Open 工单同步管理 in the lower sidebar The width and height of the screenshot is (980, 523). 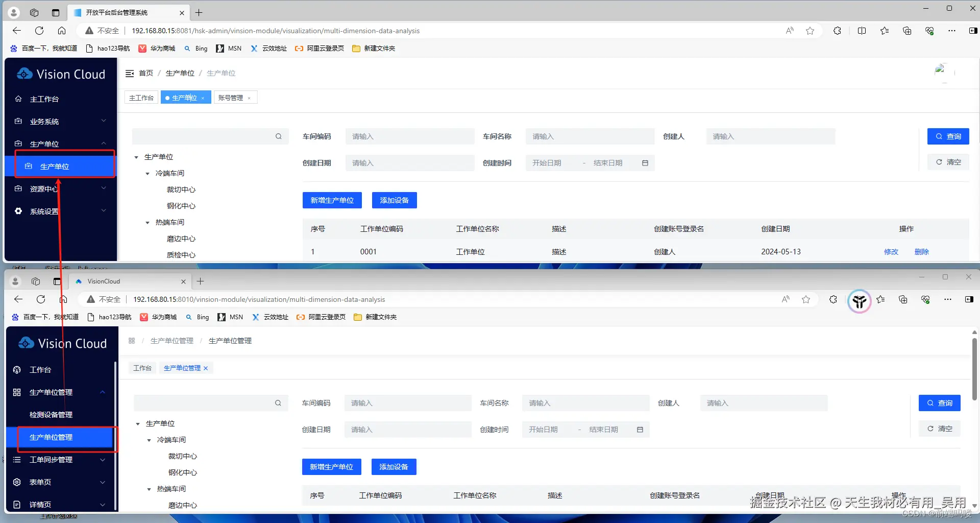click(51, 459)
